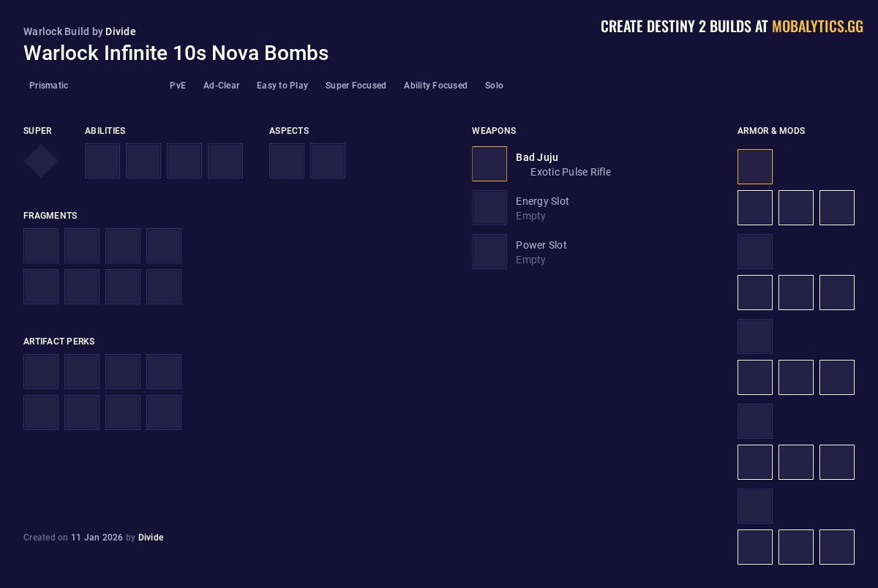The image size is (878, 588).
Task: Select the PvE tag
Action: 178,86
